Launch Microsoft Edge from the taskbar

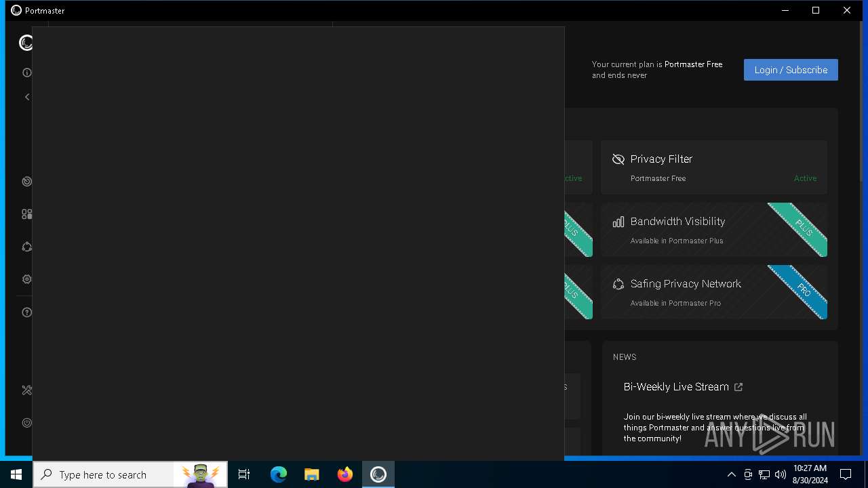click(279, 474)
